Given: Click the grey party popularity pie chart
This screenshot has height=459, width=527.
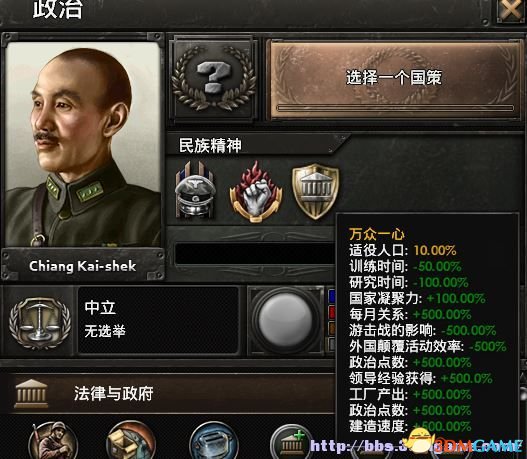Looking at the screenshot, I should [x=285, y=319].
